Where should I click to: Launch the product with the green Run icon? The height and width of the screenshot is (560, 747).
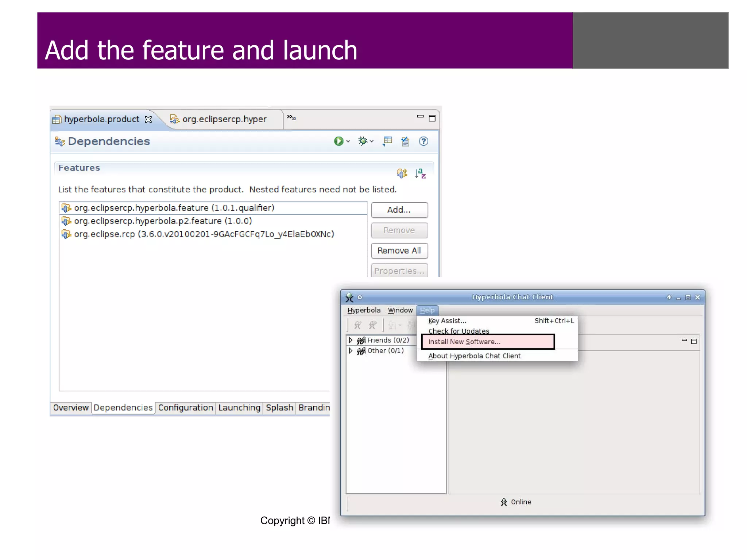pyautogui.click(x=338, y=141)
